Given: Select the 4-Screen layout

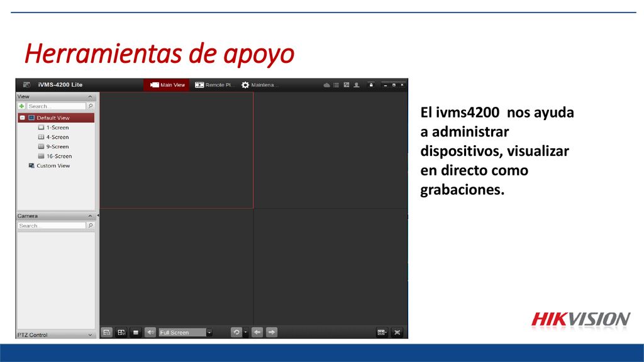Looking at the screenshot, I should coord(53,137).
